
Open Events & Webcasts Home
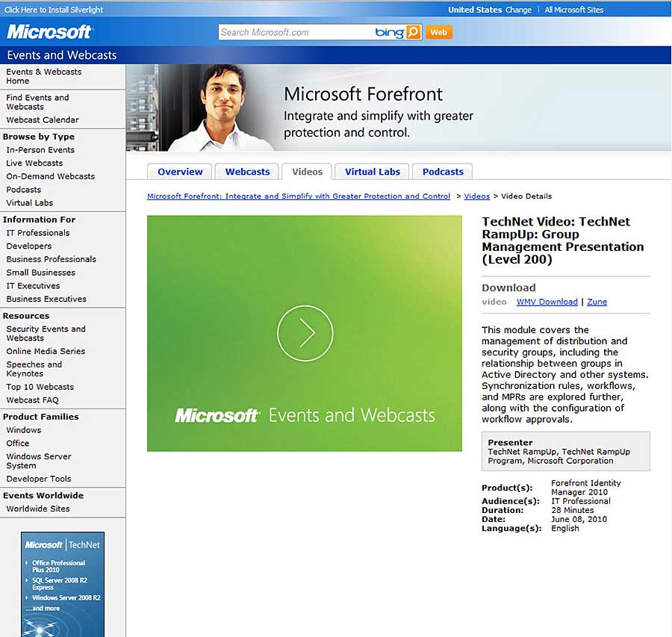point(44,76)
